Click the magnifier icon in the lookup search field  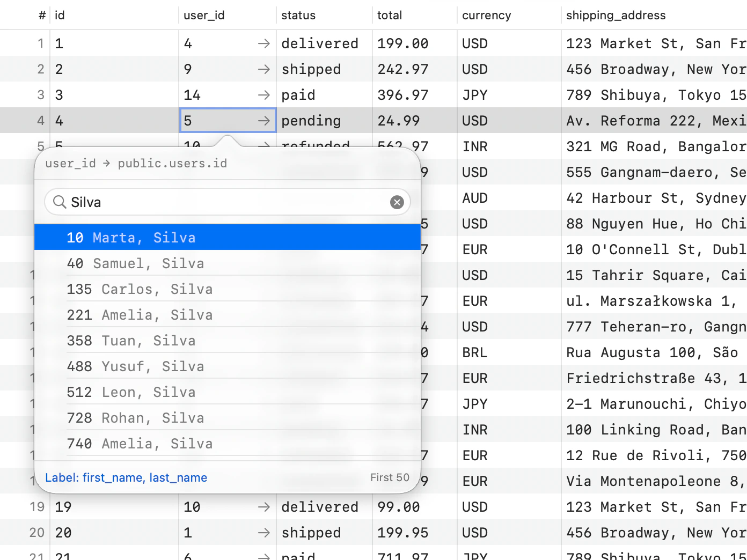click(x=60, y=202)
